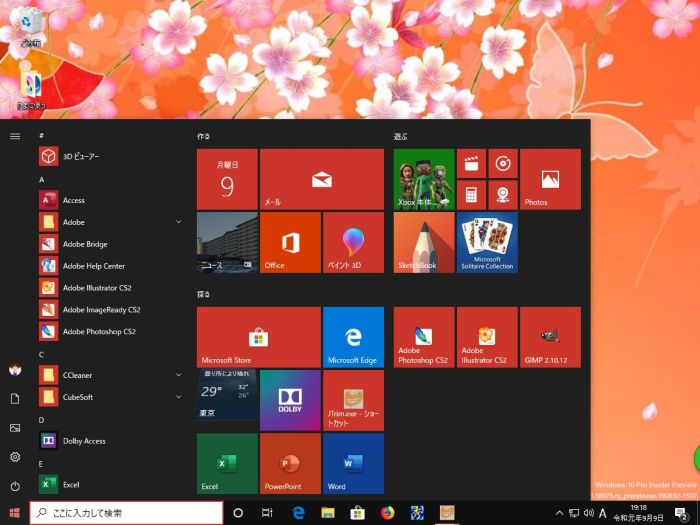Open Firefox from the taskbar

coord(387,513)
